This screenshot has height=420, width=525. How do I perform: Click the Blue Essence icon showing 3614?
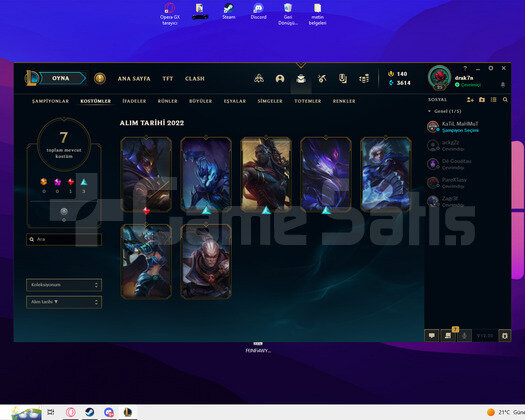coord(391,83)
